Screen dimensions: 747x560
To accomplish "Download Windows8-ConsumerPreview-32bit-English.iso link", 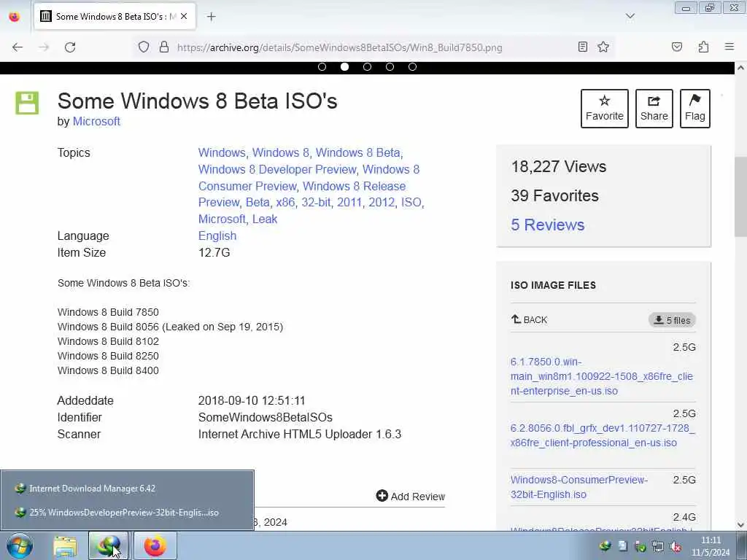I will point(578,487).
